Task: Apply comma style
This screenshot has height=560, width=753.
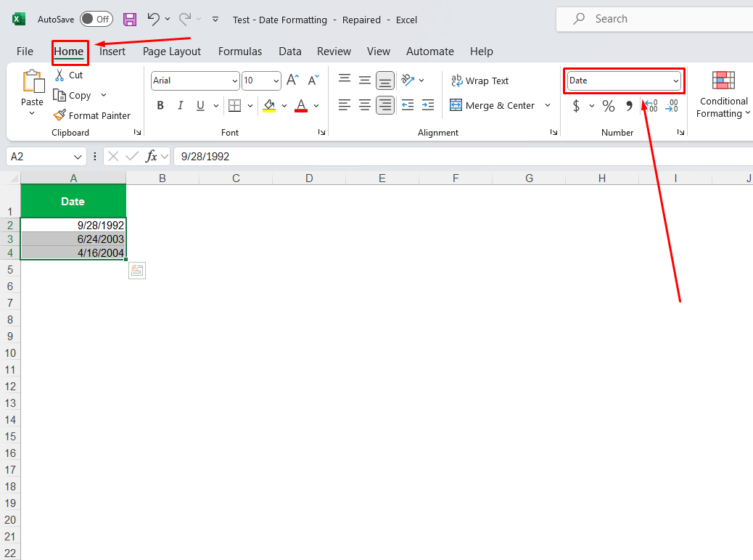Action: point(629,106)
